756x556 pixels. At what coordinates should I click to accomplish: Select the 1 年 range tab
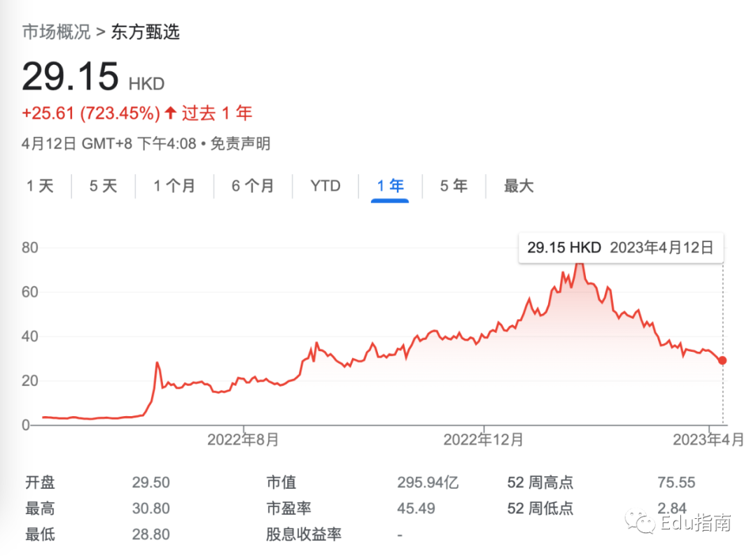point(390,186)
